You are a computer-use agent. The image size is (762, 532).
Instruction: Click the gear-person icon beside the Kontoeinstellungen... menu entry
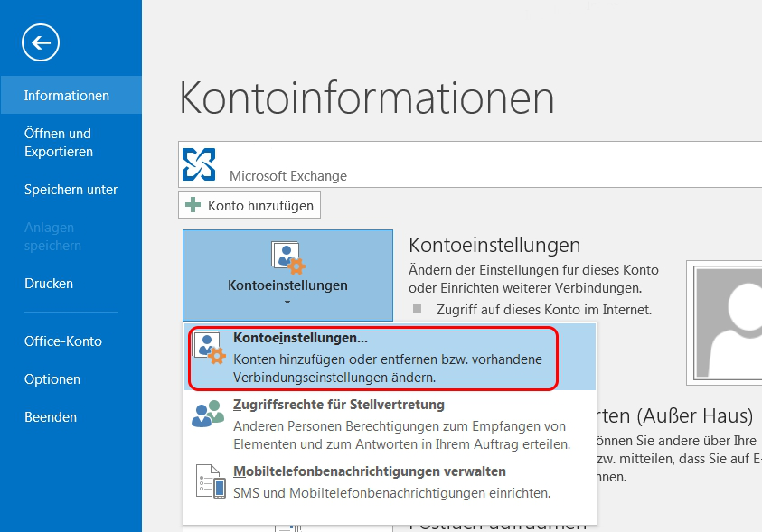210,348
